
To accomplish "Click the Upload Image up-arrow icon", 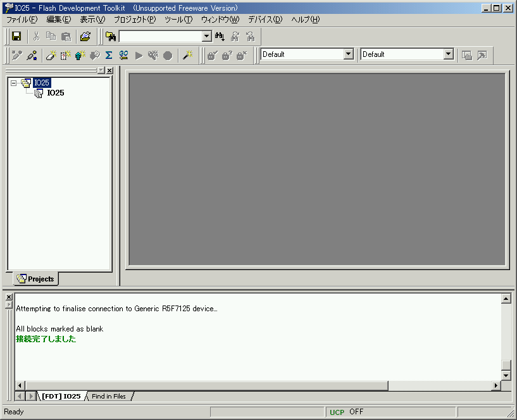I will 80,56.
